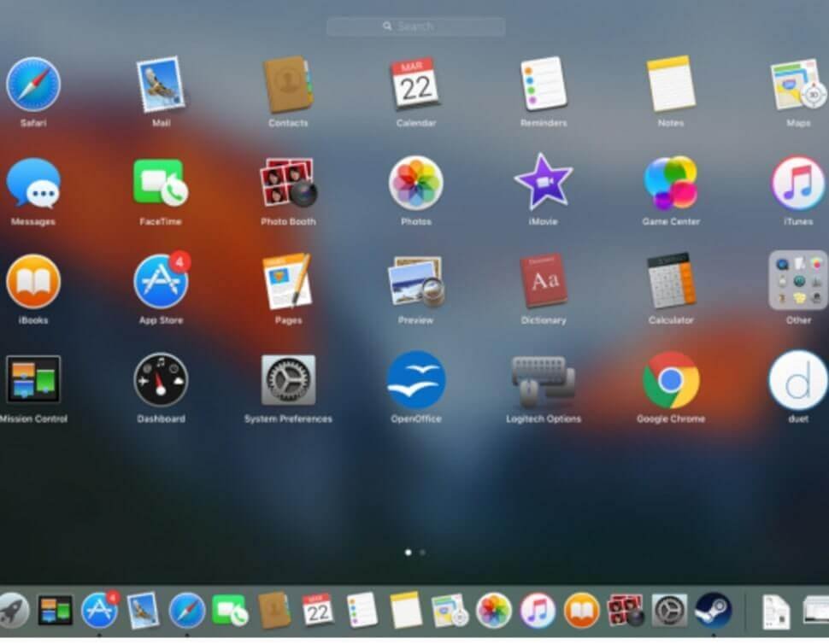Open the Other folder

(798, 280)
